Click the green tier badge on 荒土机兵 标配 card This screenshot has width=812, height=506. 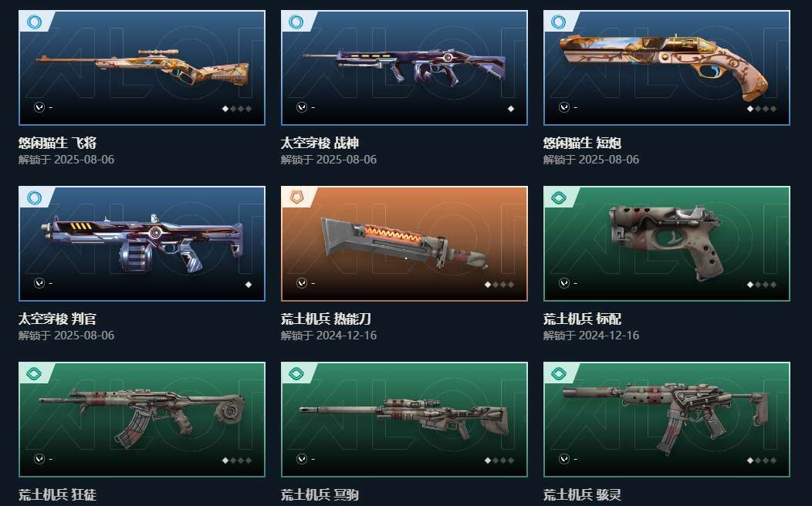click(x=559, y=197)
